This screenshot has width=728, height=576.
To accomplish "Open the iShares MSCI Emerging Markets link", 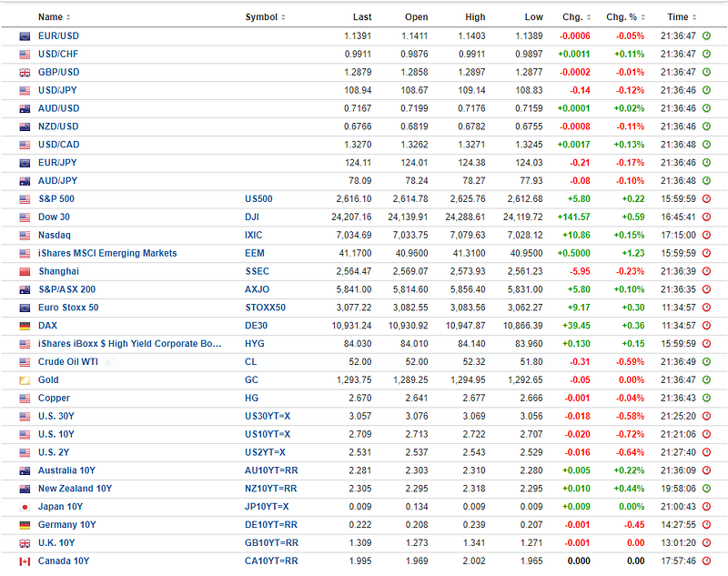I will (107, 253).
